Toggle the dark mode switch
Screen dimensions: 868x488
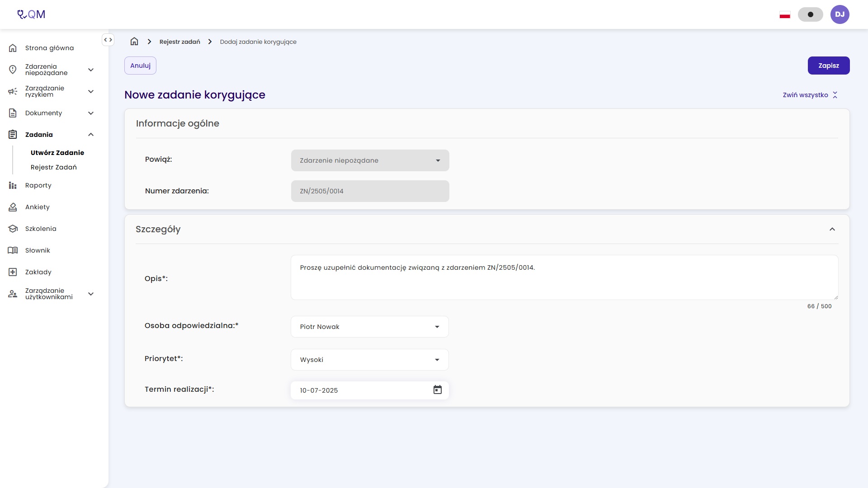(x=811, y=14)
